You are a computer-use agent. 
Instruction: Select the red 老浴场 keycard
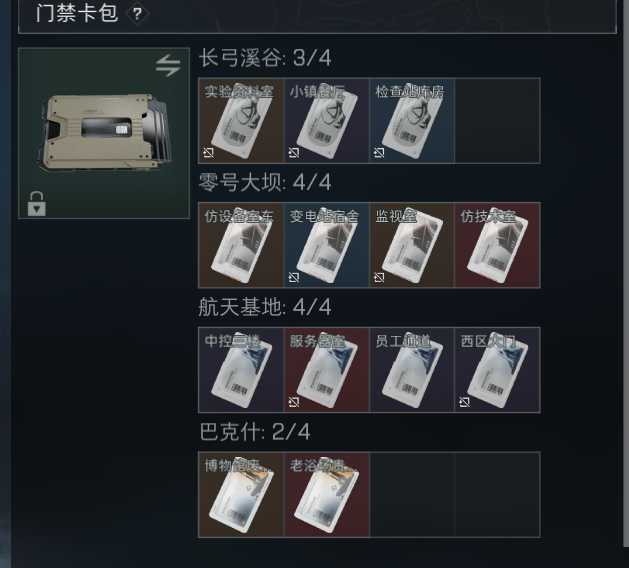[327, 495]
